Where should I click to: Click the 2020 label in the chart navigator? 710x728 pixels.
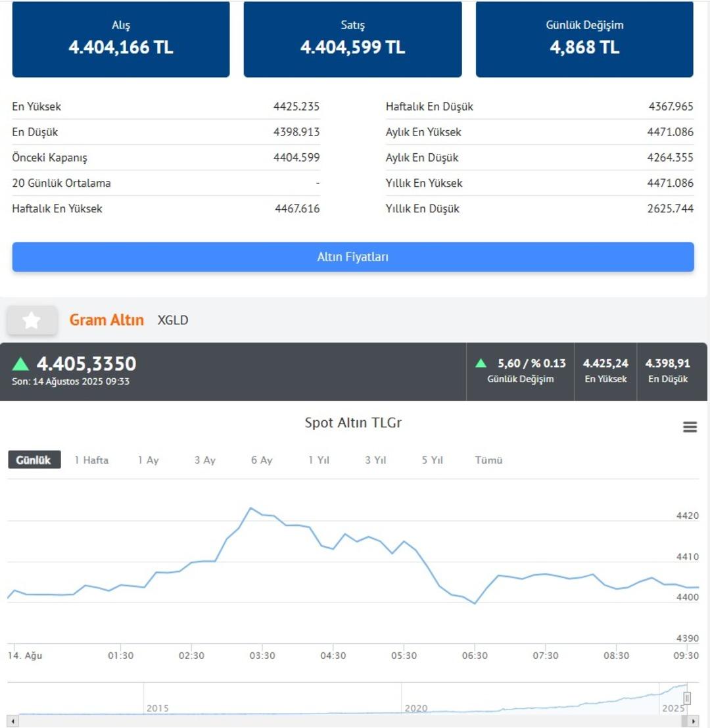[x=415, y=708]
